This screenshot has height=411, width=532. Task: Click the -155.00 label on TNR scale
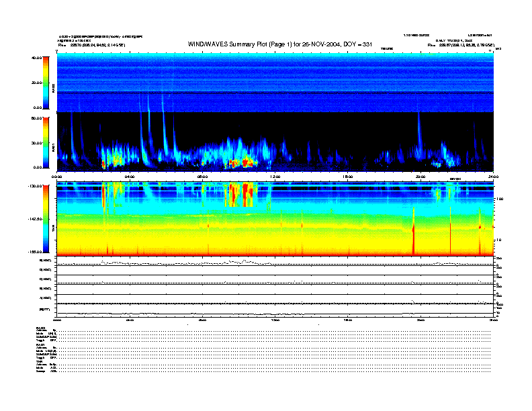34,250
